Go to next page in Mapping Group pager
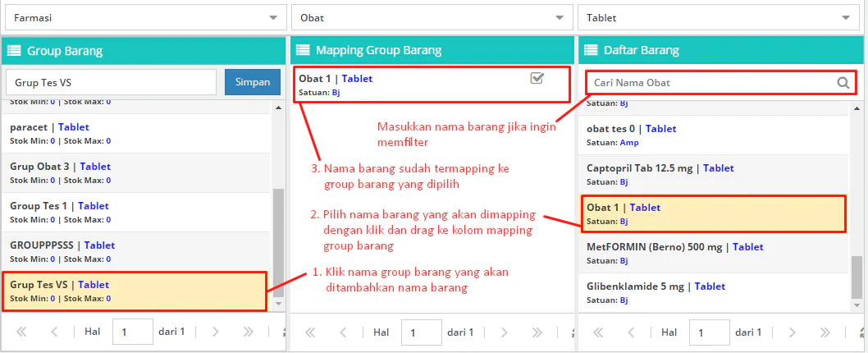This screenshot has width=868, height=353. [504, 332]
